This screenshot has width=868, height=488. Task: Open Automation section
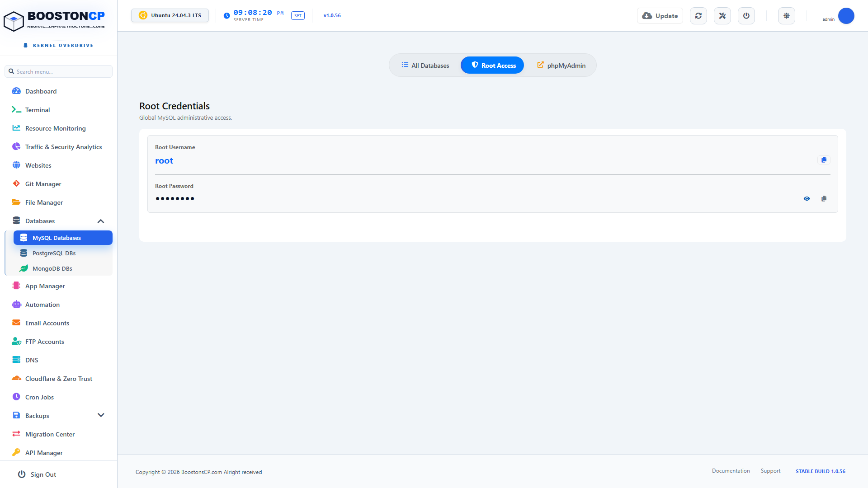pyautogui.click(x=59, y=305)
